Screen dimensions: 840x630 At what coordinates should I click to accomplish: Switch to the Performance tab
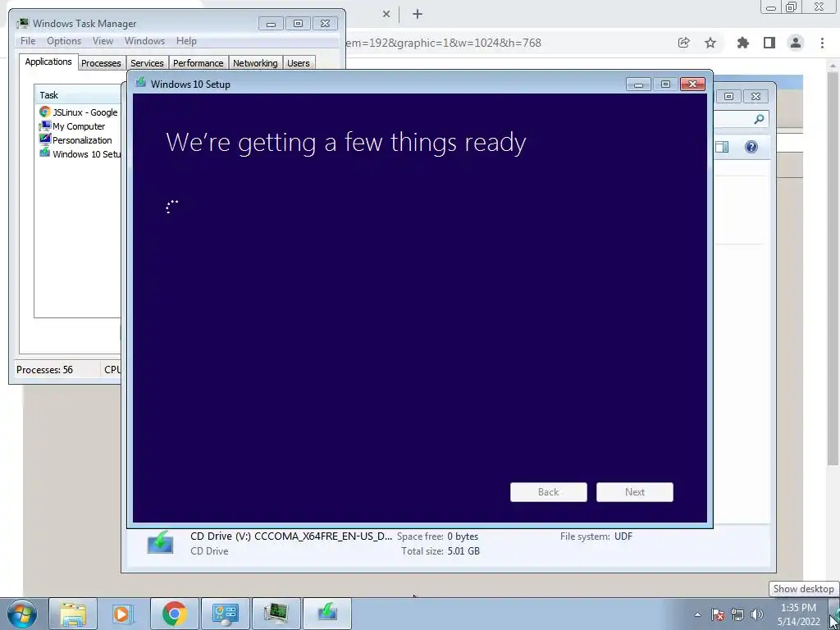pyautogui.click(x=199, y=63)
